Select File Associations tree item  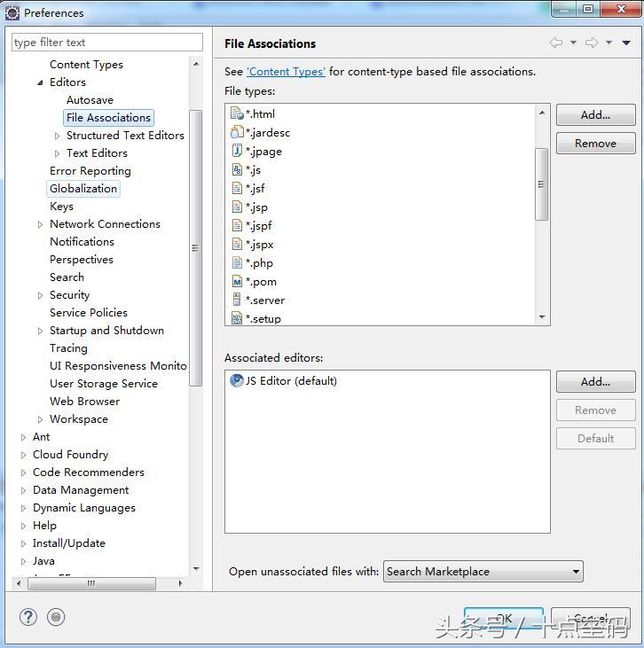tap(108, 118)
